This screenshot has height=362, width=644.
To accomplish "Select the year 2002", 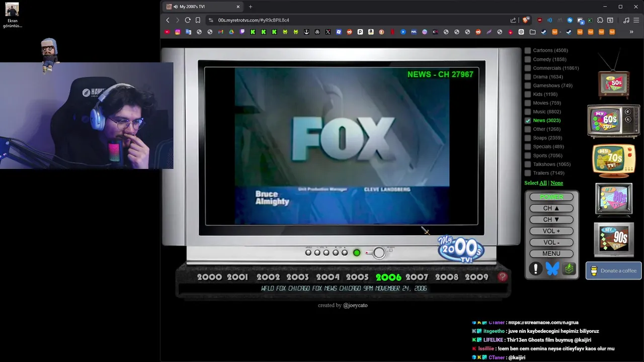I will (x=268, y=277).
